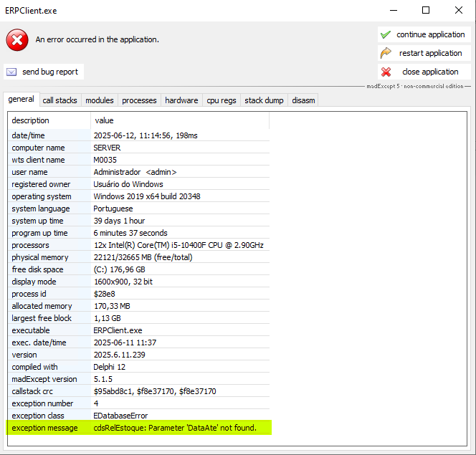
Task: Switch to the disasm tab
Action: click(303, 100)
